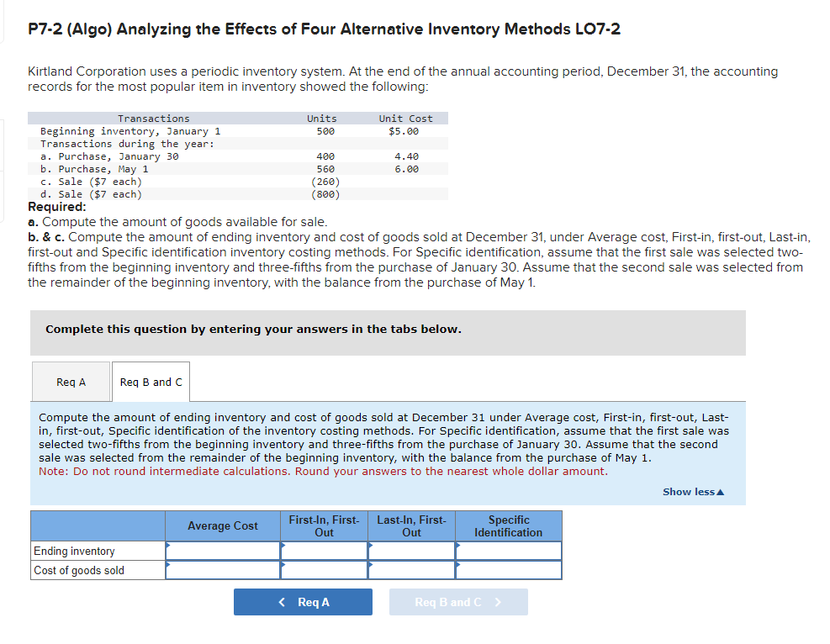Switch to the Req A tab
The height and width of the screenshot is (644, 830).
(x=71, y=381)
